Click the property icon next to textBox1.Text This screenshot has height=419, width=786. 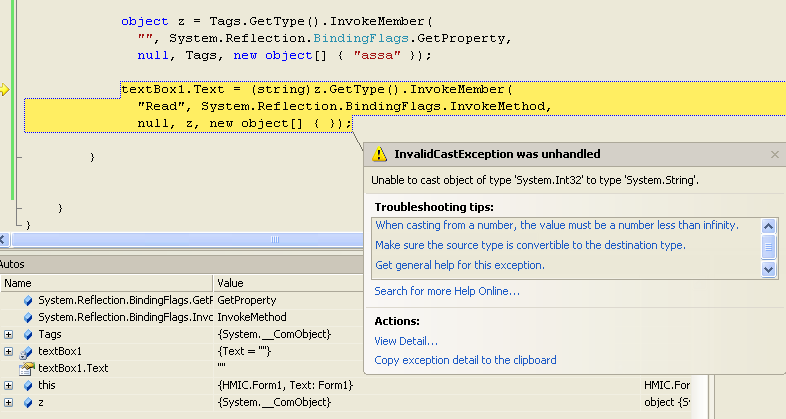27,368
